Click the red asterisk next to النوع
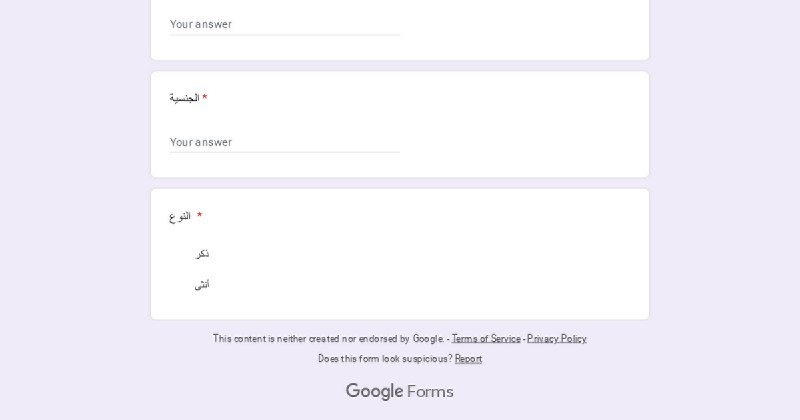Image resolution: width=800 pixels, height=420 pixels. point(199,215)
